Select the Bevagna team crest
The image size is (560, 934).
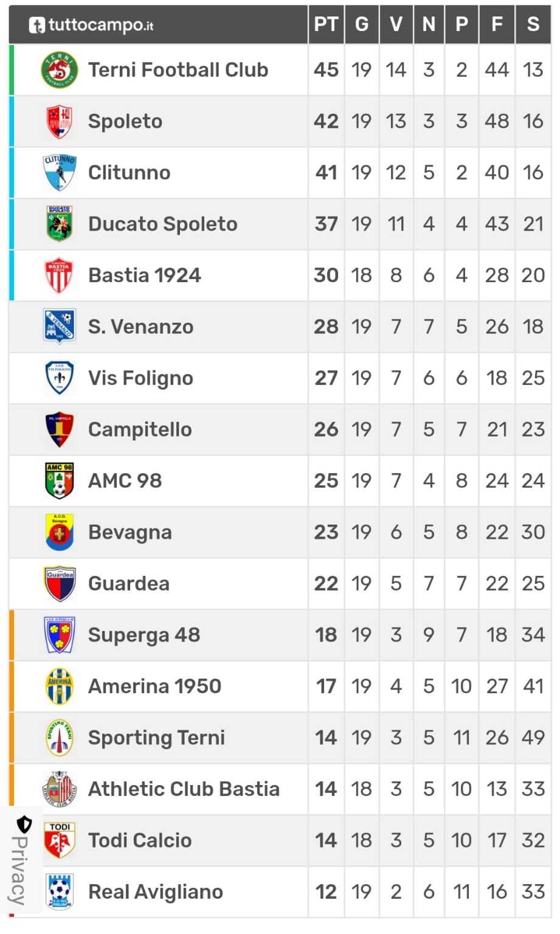(59, 532)
